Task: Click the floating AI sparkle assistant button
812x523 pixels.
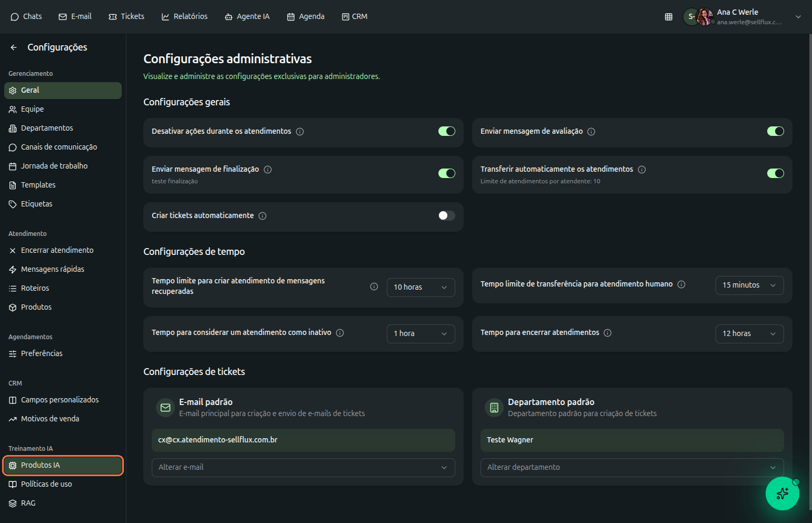Action: (782, 494)
